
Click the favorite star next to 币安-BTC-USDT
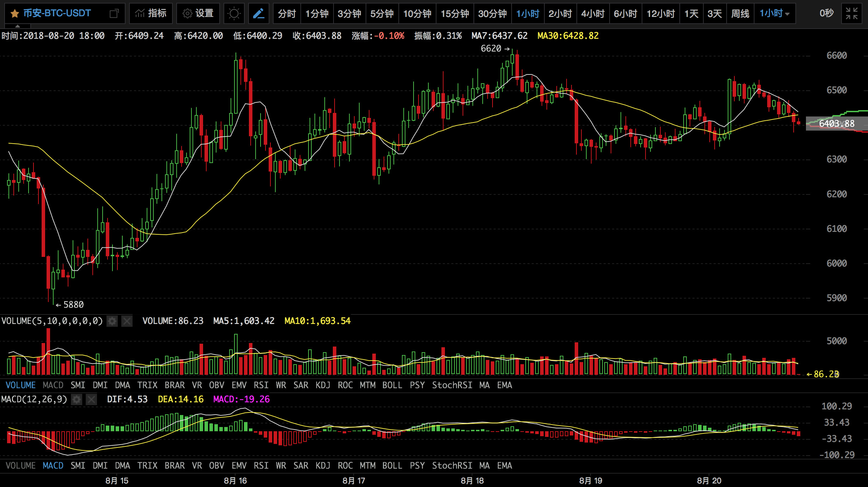[14, 14]
